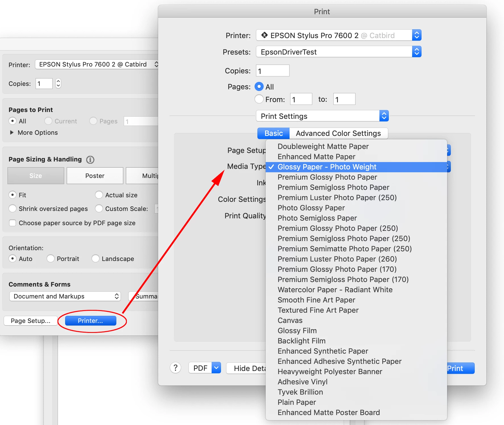Enable Choose paper source by PDF page size
Screen dimensions: 504x425
click(13, 223)
